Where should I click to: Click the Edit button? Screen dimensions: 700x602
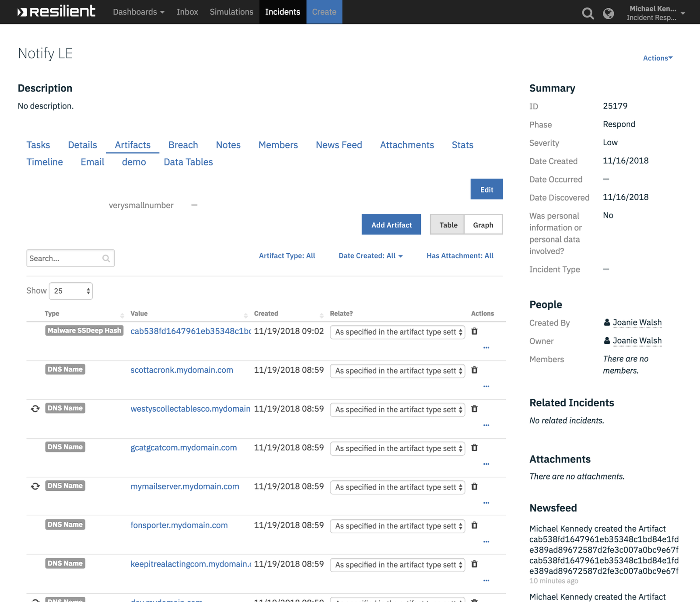tap(486, 189)
